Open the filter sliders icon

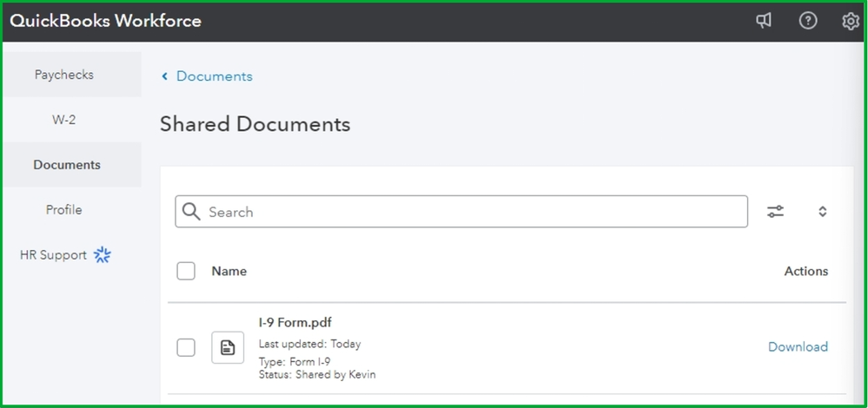point(776,211)
